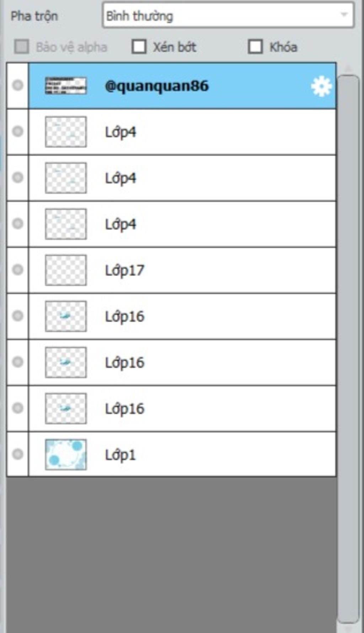The height and width of the screenshot is (633, 364).
Task: Check the Khóa lock checkbox
Action: point(255,47)
